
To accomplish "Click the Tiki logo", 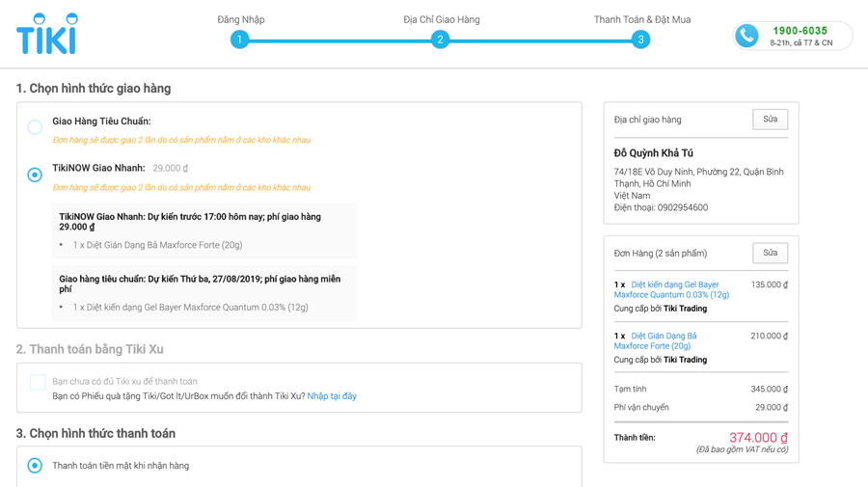I will click(47, 34).
